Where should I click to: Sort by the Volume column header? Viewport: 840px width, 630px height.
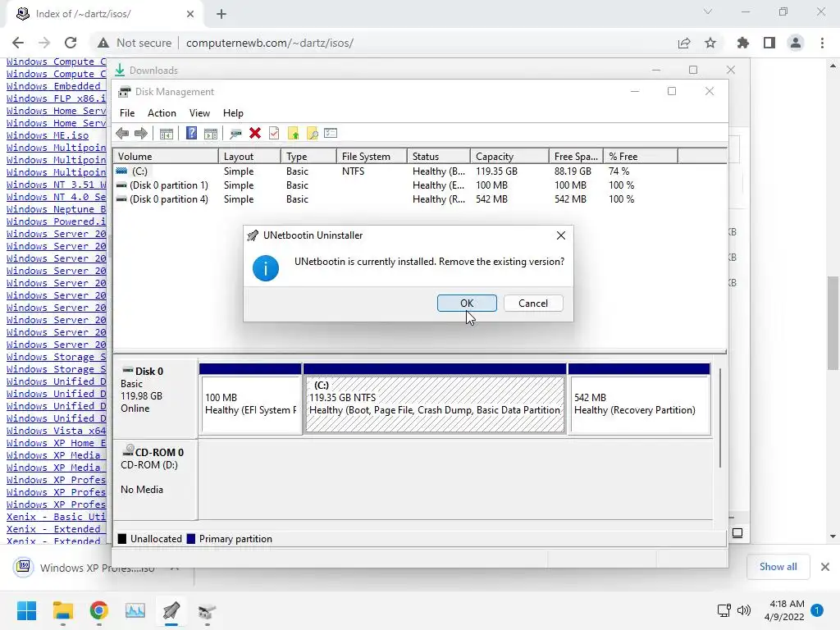[x=165, y=157]
